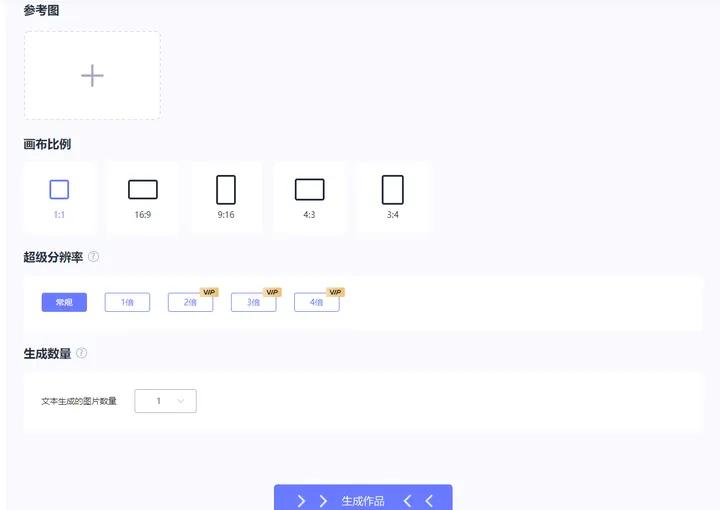This screenshot has width=720, height=510.
Task: Select the 1:1 square canvas ratio icon
Action: (x=59, y=189)
